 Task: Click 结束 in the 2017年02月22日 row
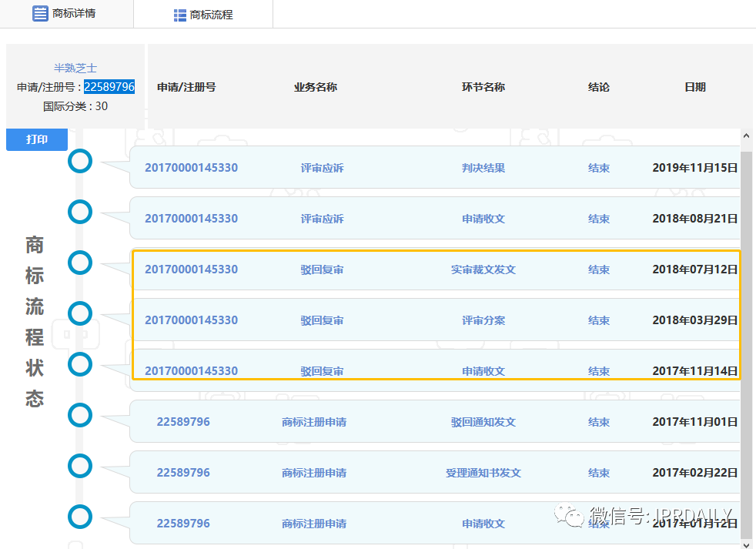pos(599,473)
